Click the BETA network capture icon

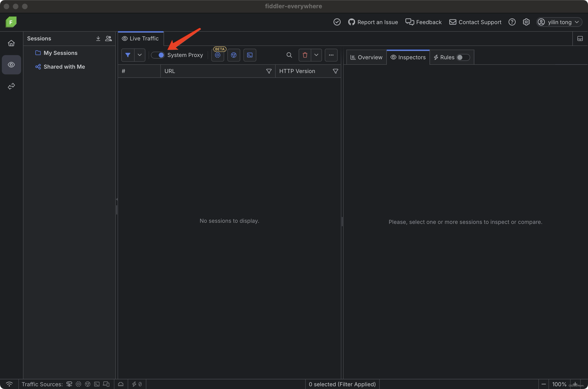coord(218,55)
